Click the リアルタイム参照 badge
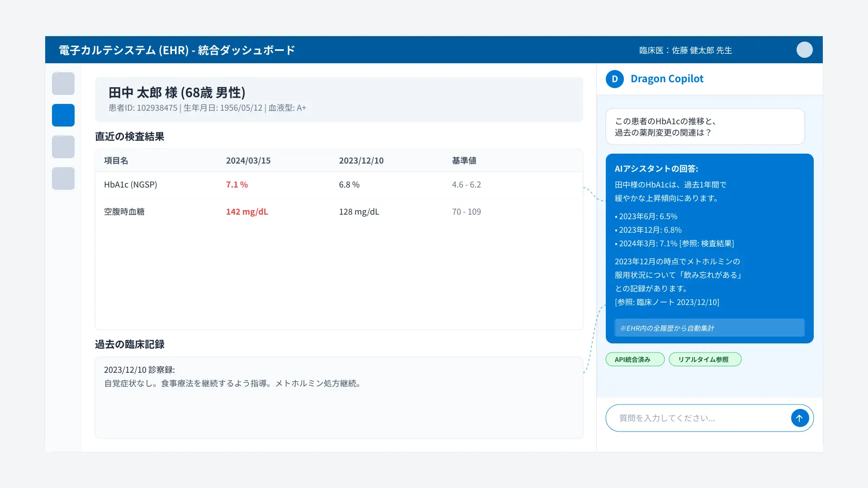The height and width of the screenshot is (488, 868). [x=705, y=359]
